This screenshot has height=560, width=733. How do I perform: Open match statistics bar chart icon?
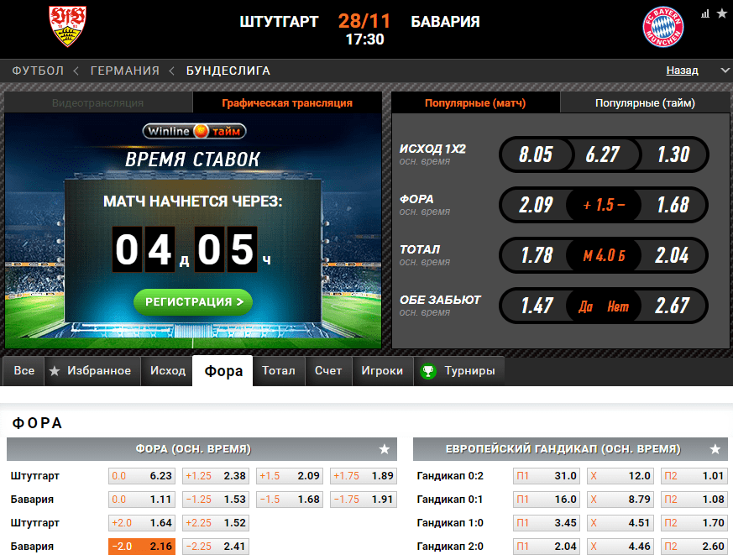pos(705,14)
